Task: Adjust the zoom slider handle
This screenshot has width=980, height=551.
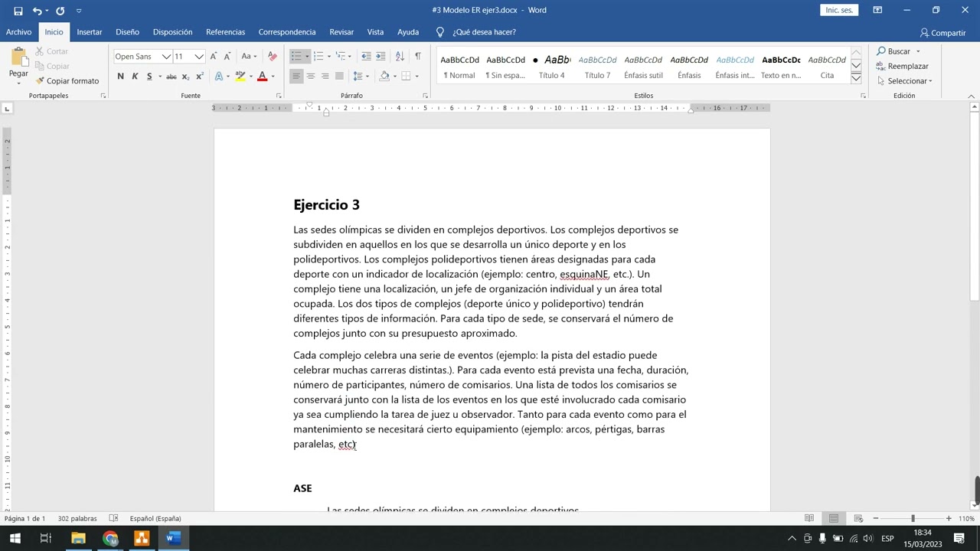Action: (x=913, y=519)
